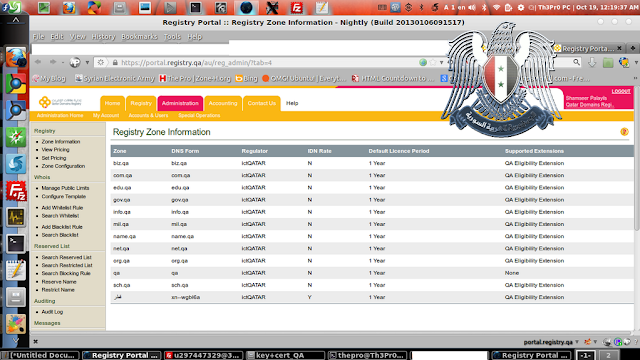Click the bookmark star in the URL bar
Image resolution: width=640 pixels, height=360 pixels.
coord(433,62)
